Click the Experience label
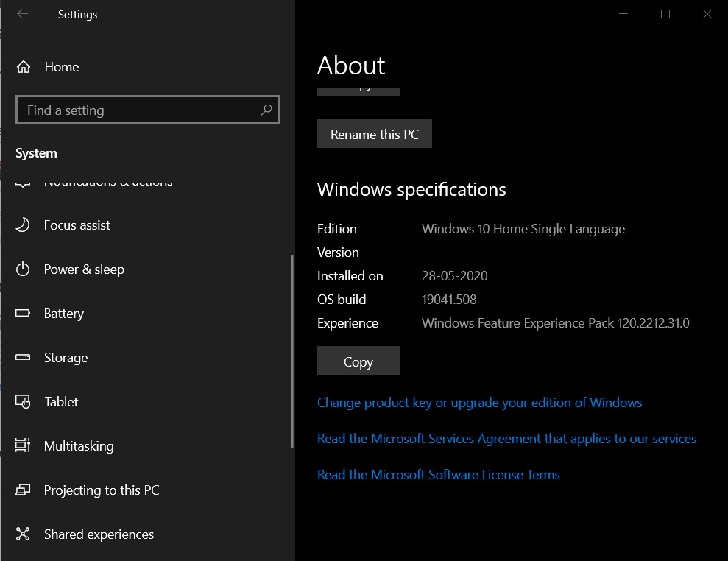Viewport: 728px width, 561px height. click(x=347, y=323)
